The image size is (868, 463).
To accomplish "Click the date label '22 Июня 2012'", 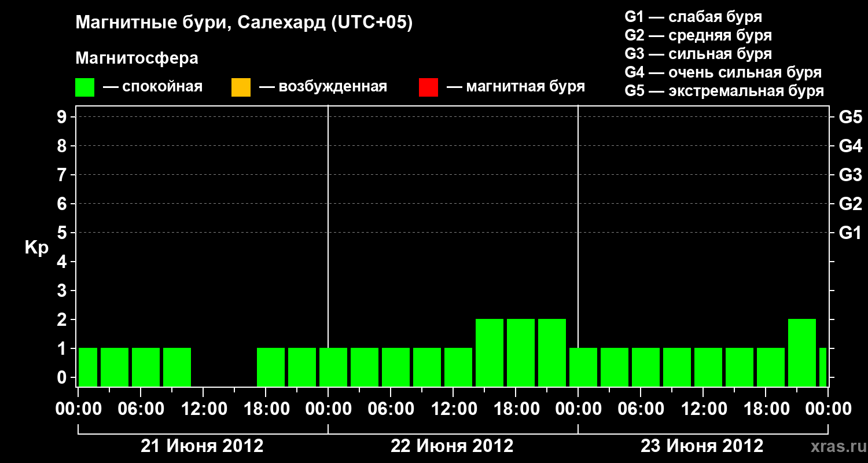I will (x=453, y=446).
